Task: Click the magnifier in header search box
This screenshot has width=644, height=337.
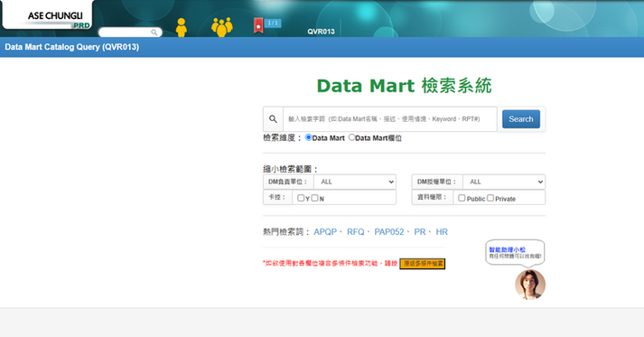Action: point(154,32)
